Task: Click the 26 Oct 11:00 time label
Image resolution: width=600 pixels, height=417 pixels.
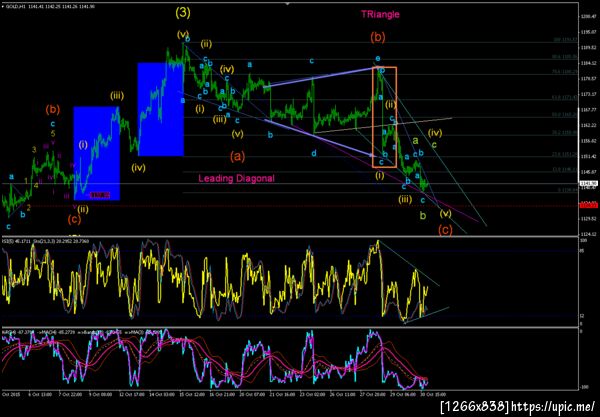Action: click(x=343, y=394)
